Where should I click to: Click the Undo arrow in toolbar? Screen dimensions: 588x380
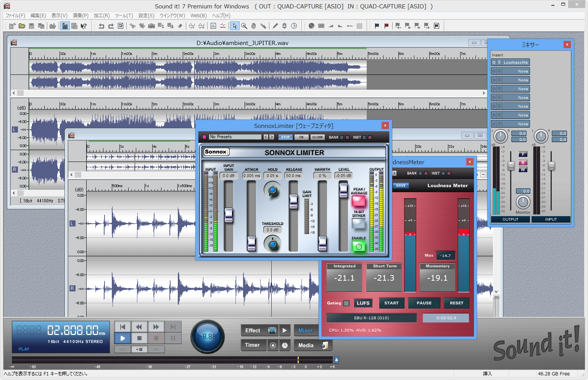pyautogui.click(x=101, y=26)
